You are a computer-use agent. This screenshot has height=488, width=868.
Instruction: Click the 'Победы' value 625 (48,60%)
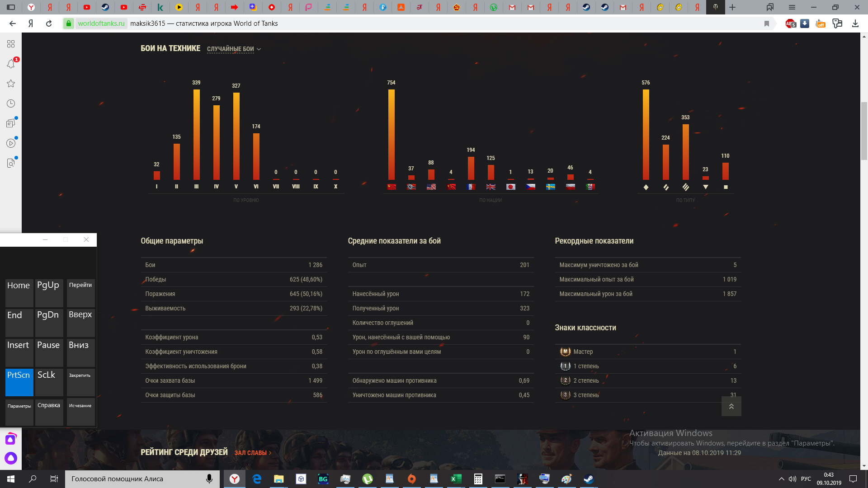coord(306,280)
